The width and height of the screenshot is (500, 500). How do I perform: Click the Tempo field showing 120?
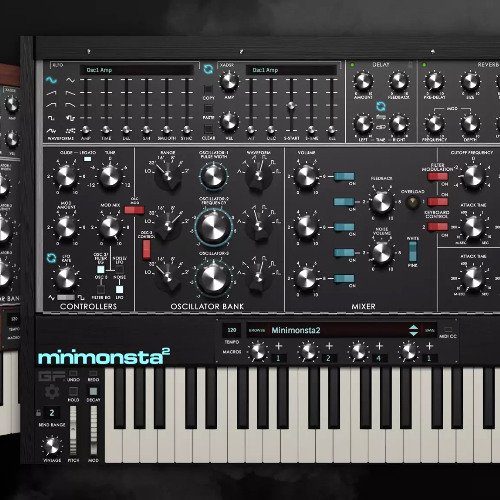tap(232, 330)
